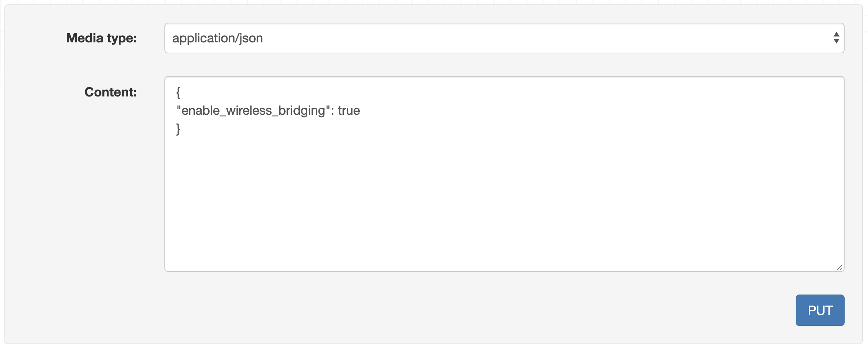Click the Media type label
This screenshot has height=353, width=868.
click(x=101, y=38)
